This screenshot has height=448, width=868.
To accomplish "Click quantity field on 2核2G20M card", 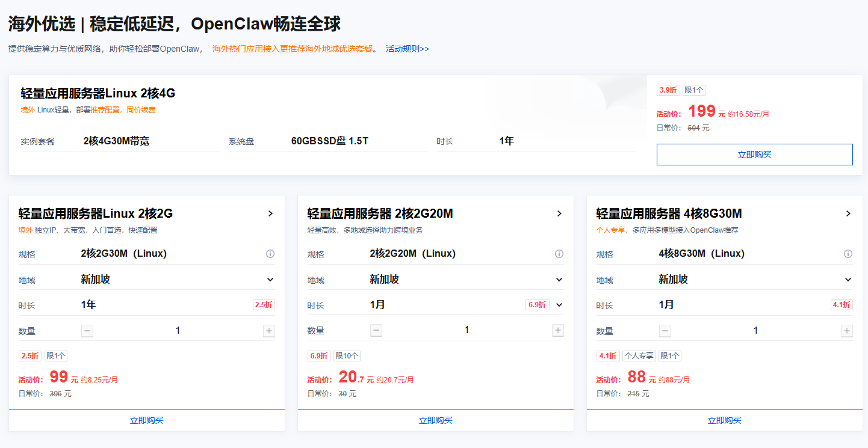I will 467,331.
